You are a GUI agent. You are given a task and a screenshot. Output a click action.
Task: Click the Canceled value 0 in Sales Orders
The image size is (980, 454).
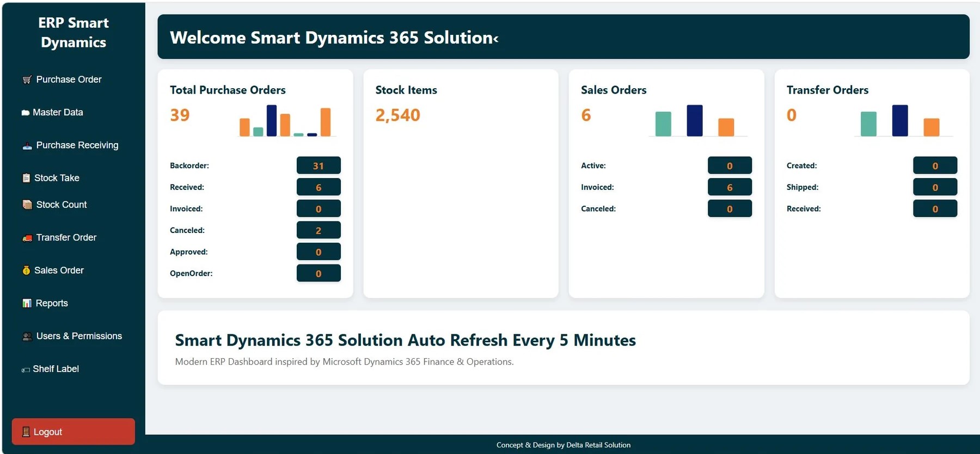pos(730,208)
